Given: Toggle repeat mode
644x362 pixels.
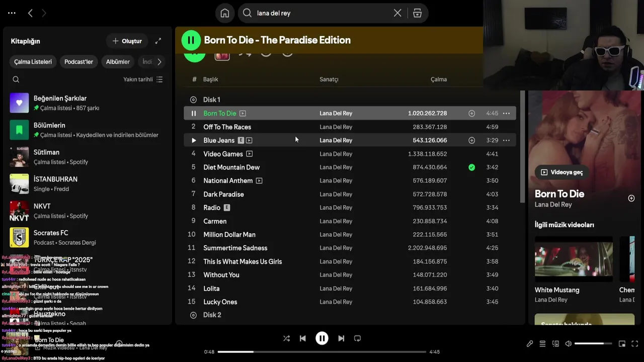Looking at the screenshot, I should point(357,338).
